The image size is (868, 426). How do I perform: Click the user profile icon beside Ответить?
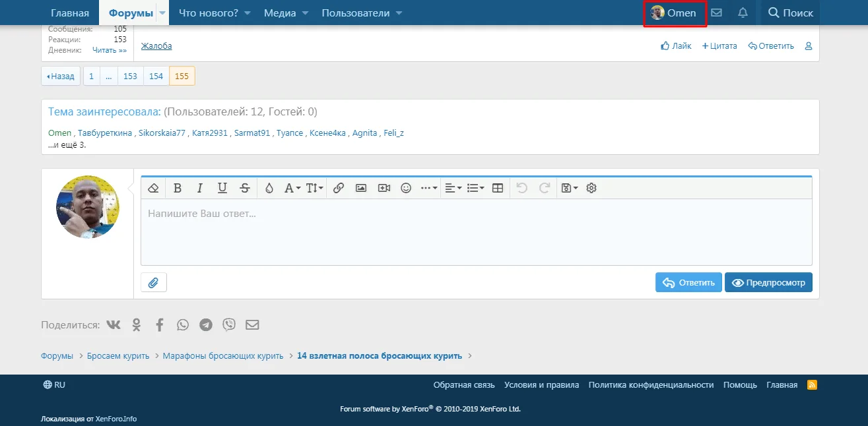click(x=809, y=46)
